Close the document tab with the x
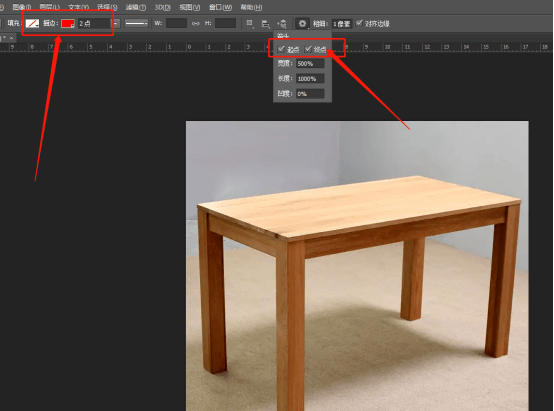This screenshot has width=554, height=411. coord(12,37)
